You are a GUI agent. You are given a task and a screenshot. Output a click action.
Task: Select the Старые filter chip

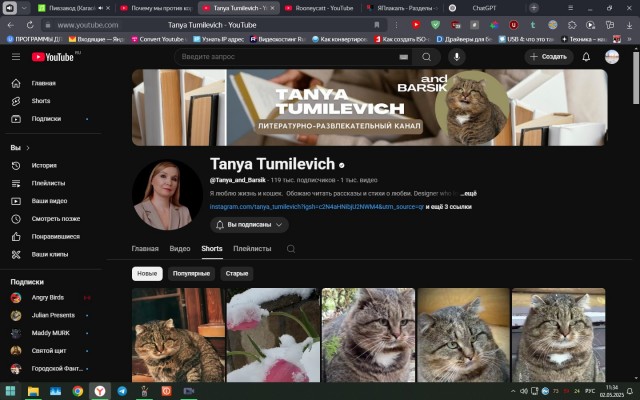click(237, 273)
